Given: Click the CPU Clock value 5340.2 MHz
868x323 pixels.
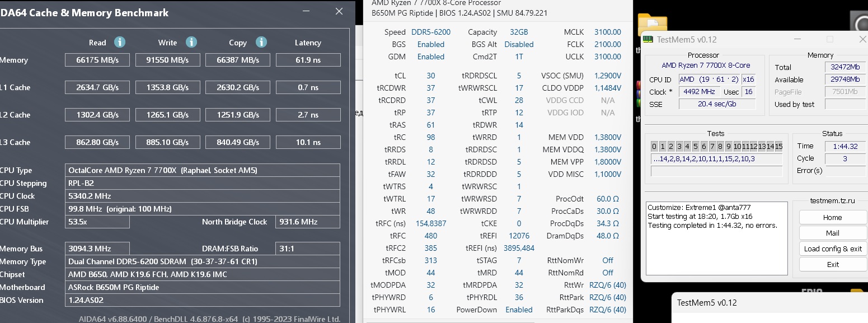Looking at the screenshot, I should pos(203,196).
